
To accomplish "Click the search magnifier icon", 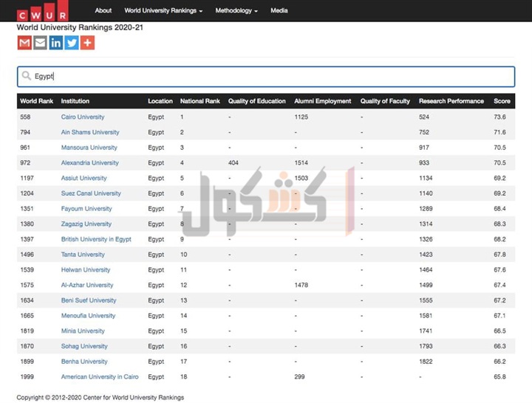I will pos(27,76).
